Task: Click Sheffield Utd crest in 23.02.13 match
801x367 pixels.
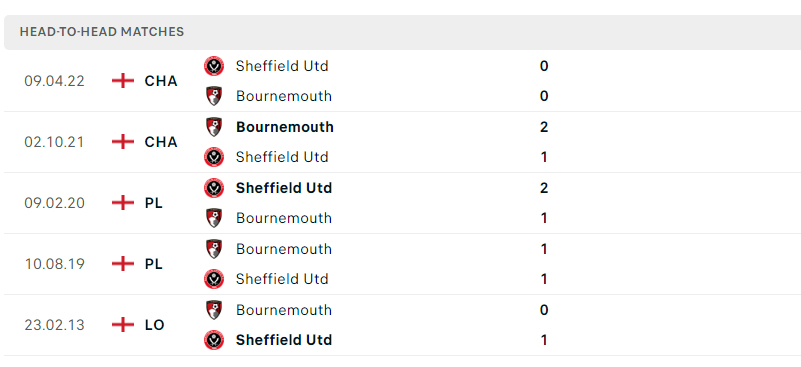Action: pyautogui.click(x=214, y=340)
